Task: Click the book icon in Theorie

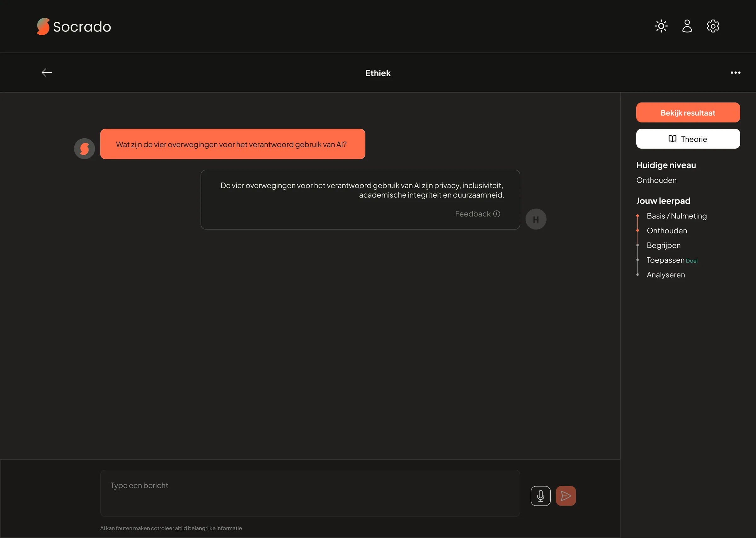Action: [x=672, y=139]
